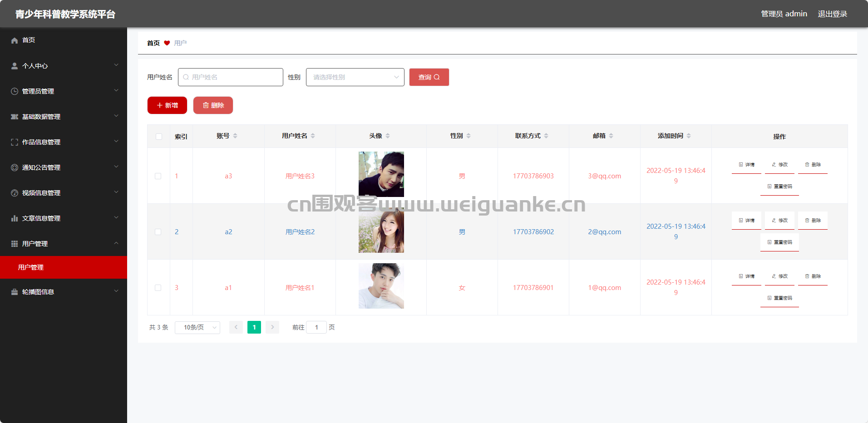Open the 10条/页 page size dropdown
This screenshot has width=868, height=423.
197,327
